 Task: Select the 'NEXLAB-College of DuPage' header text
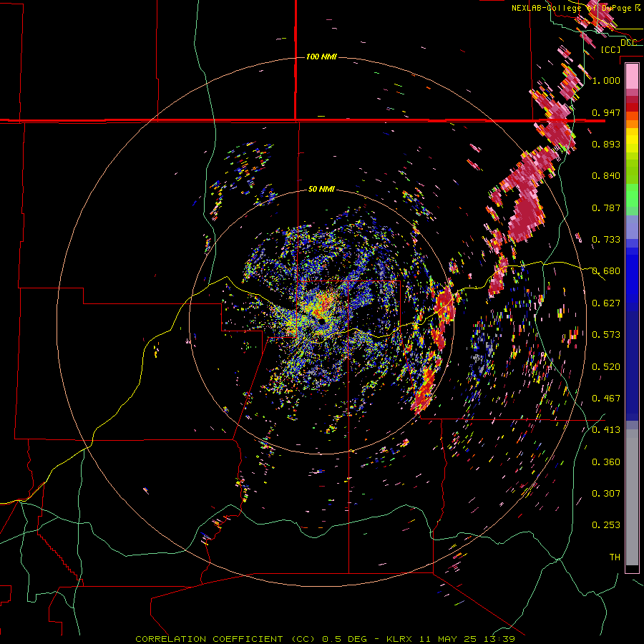[572, 8]
